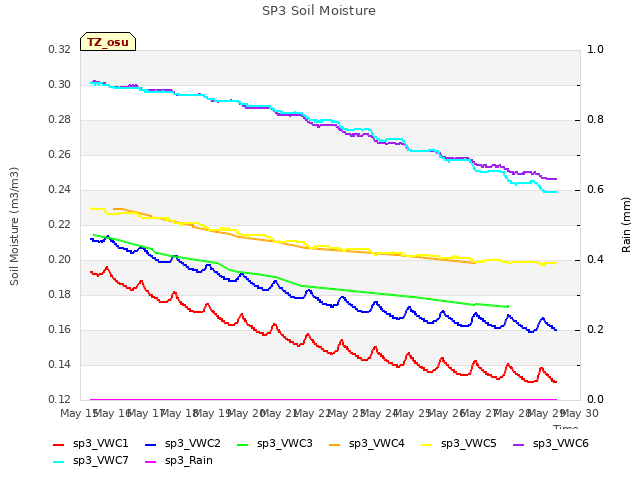Click the 0.26 left axis tick label
This screenshot has height=480, width=640.
pyautogui.click(x=59, y=155)
